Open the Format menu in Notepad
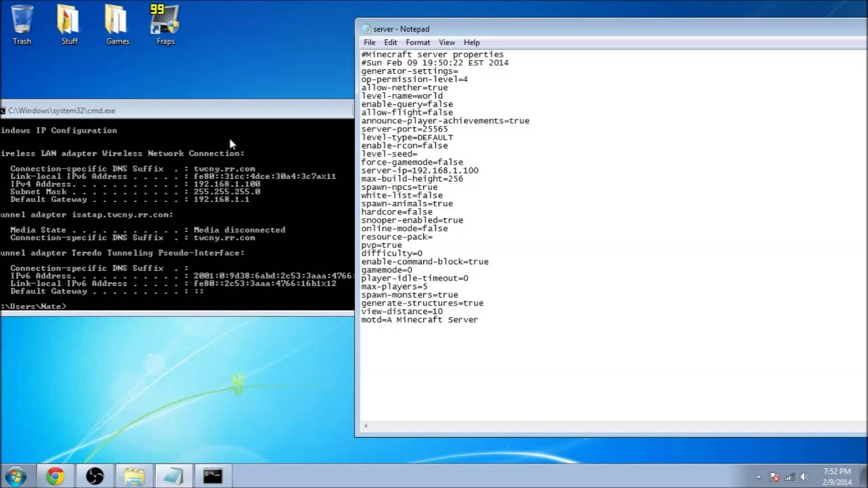868x488 pixels. 418,43
